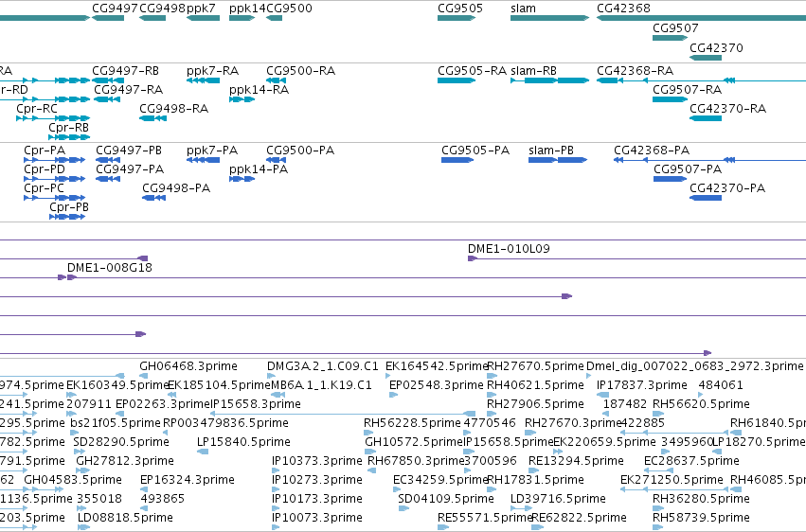Select protein CG42370-PA
Image resolution: width=806 pixels, height=532 pixels.
[727, 188]
